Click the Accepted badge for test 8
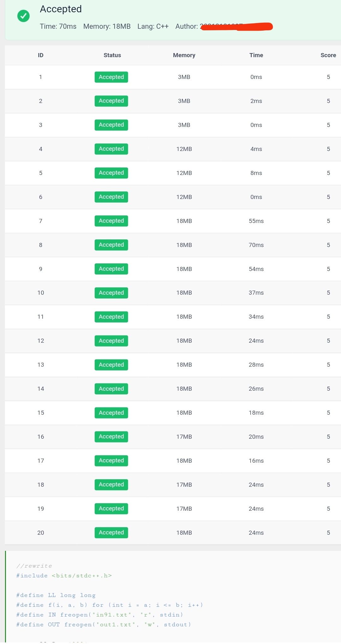341x644 pixels. pos(111,245)
